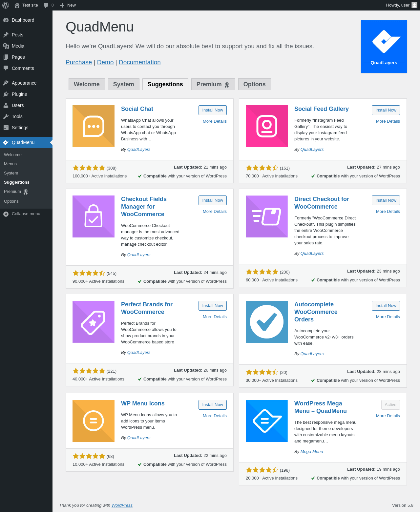Click the Users icon in sidebar
This screenshot has height=512, width=420.
coord(6,105)
